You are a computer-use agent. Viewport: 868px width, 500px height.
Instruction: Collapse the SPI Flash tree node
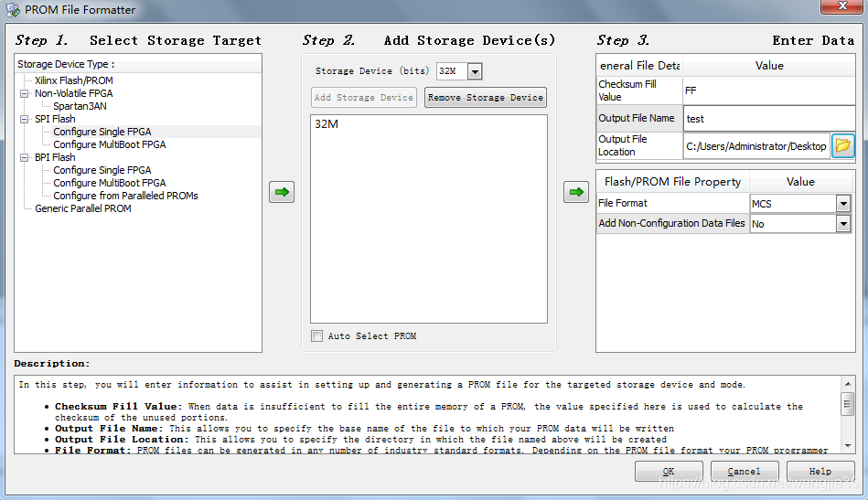click(x=25, y=119)
